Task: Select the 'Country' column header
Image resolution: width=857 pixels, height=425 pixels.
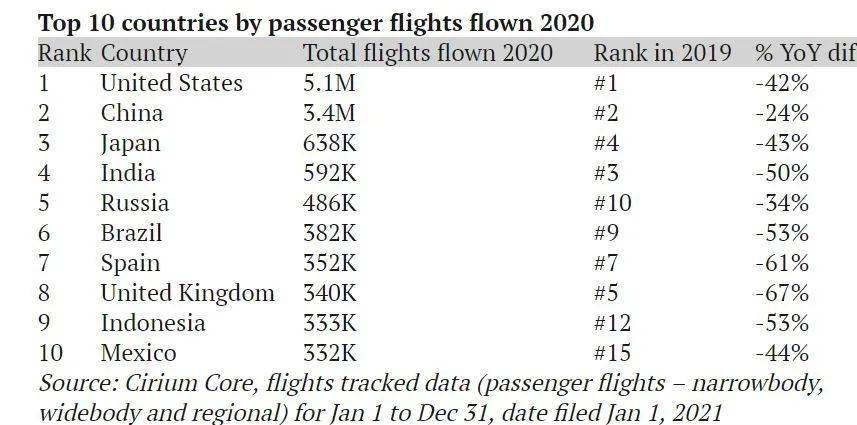Action: tap(144, 54)
